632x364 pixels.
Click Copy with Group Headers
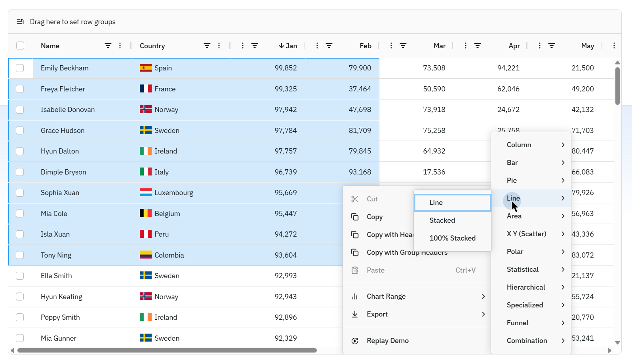pos(407,252)
